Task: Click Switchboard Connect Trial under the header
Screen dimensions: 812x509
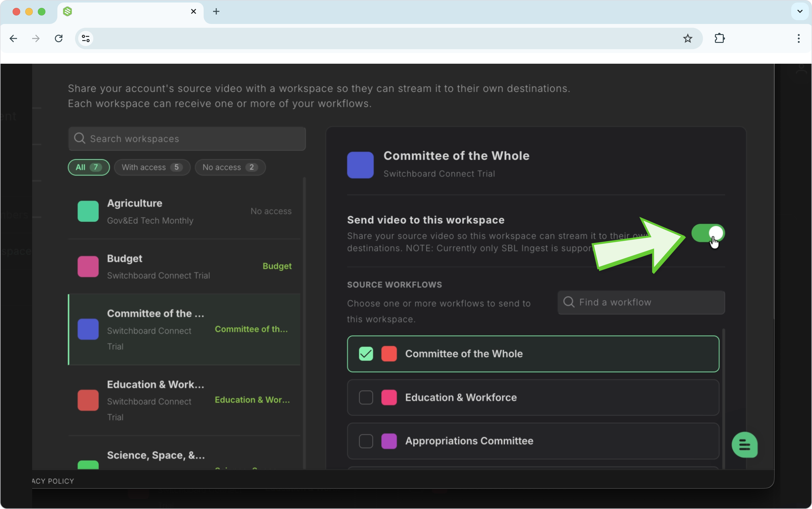Action: click(439, 174)
